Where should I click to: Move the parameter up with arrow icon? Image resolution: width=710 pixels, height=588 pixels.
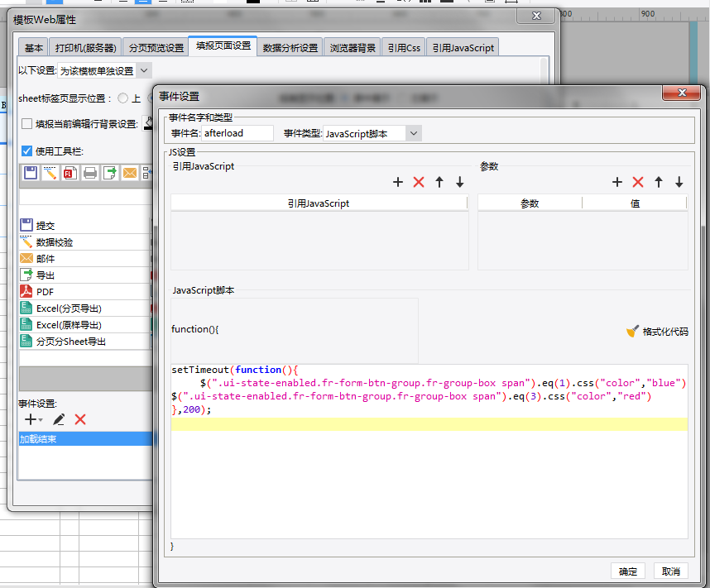[659, 182]
